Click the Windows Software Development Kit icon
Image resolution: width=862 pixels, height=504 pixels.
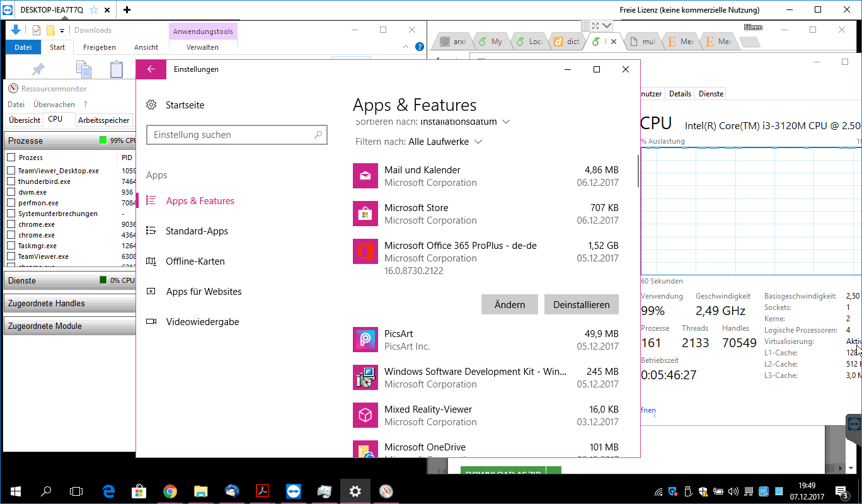[365, 377]
